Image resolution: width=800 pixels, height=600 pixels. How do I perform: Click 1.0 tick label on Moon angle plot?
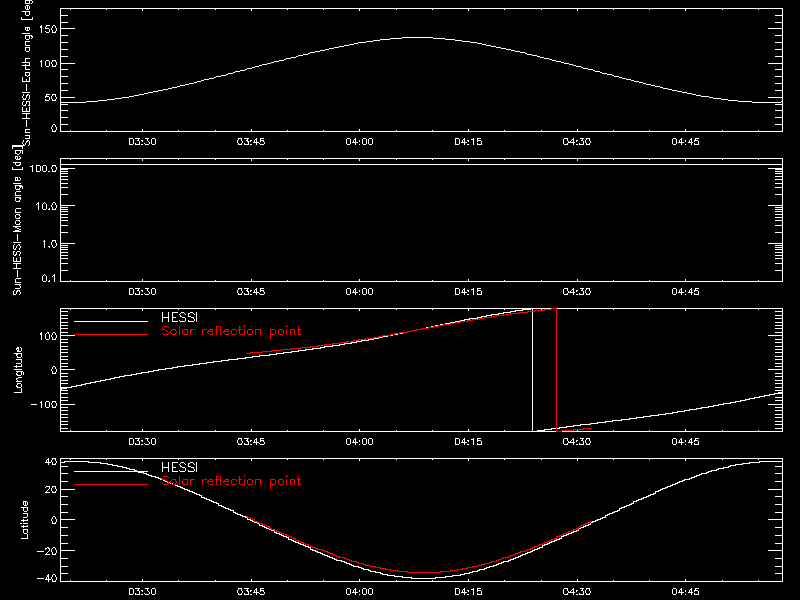pyautogui.click(x=49, y=244)
